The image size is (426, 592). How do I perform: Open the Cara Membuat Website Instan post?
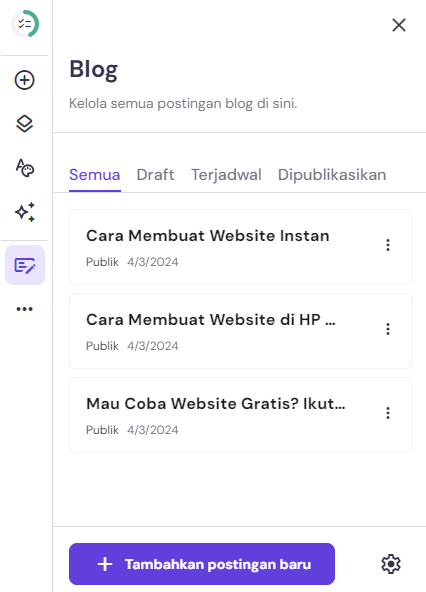(x=240, y=247)
